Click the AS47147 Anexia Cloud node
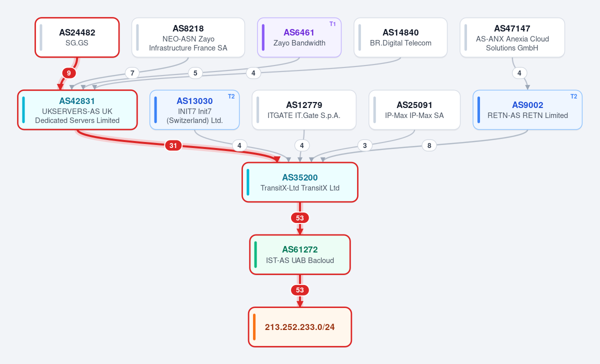Image resolution: width=600 pixels, height=364 pixels. tap(512, 37)
